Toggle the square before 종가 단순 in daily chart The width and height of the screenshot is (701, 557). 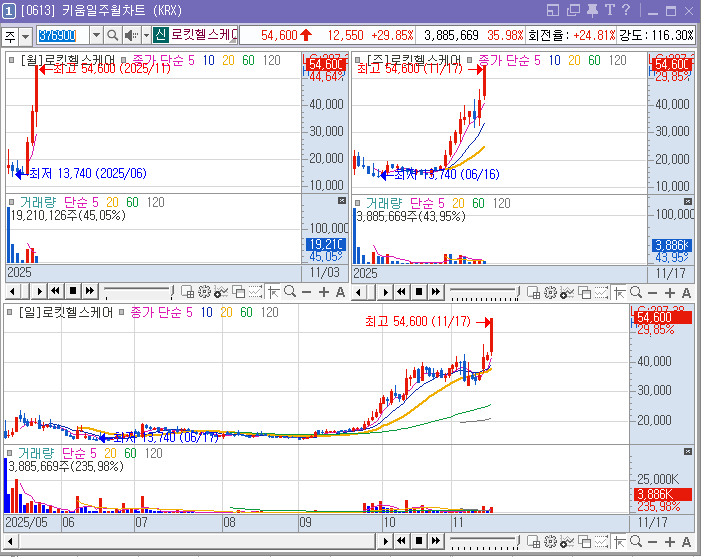pos(121,312)
